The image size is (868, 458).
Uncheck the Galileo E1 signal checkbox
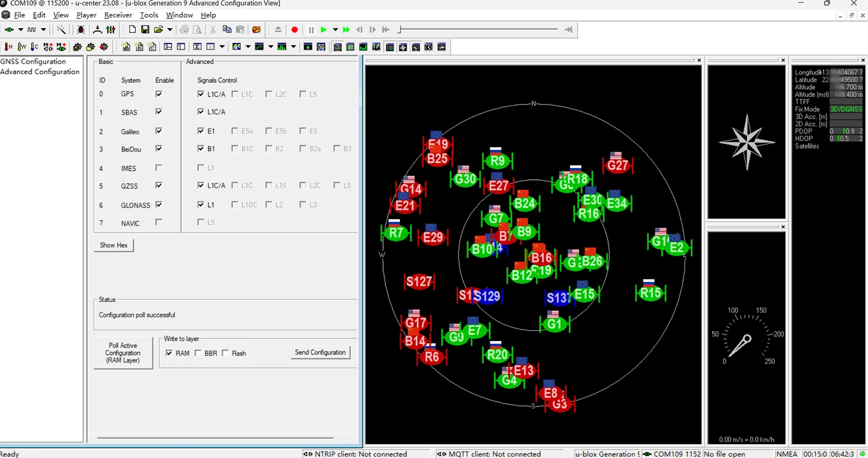(201, 131)
